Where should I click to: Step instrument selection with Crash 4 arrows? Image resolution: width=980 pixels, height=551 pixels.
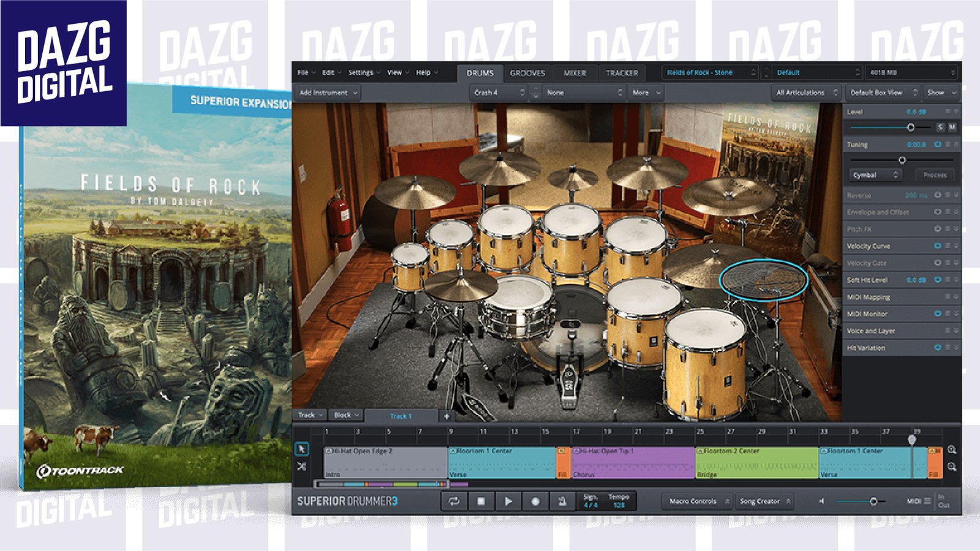tap(535, 92)
